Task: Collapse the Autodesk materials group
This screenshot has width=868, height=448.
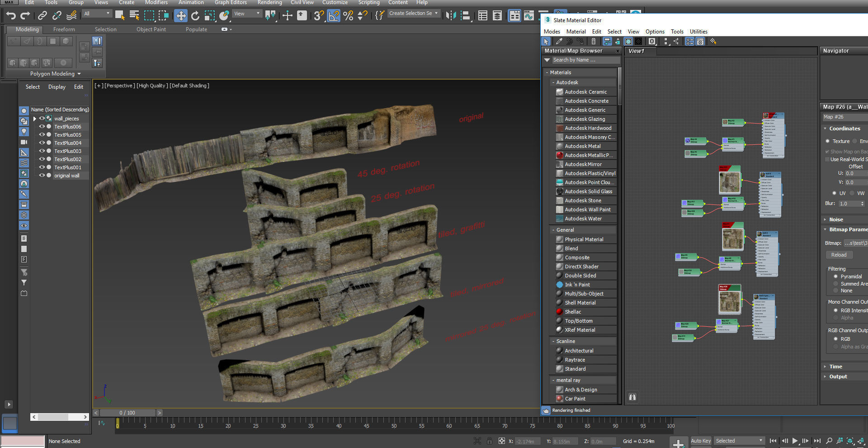Action: [553, 82]
